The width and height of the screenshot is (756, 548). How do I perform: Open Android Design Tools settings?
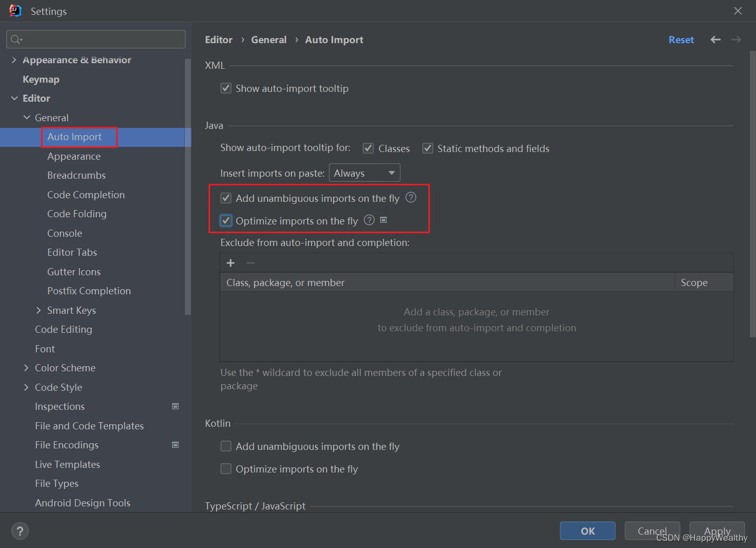tap(83, 503)
